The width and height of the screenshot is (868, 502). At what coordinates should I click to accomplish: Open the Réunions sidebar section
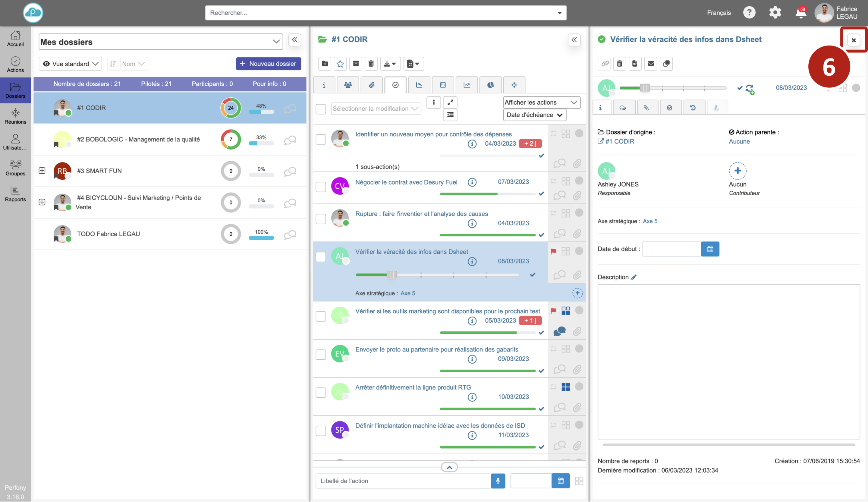15,116
